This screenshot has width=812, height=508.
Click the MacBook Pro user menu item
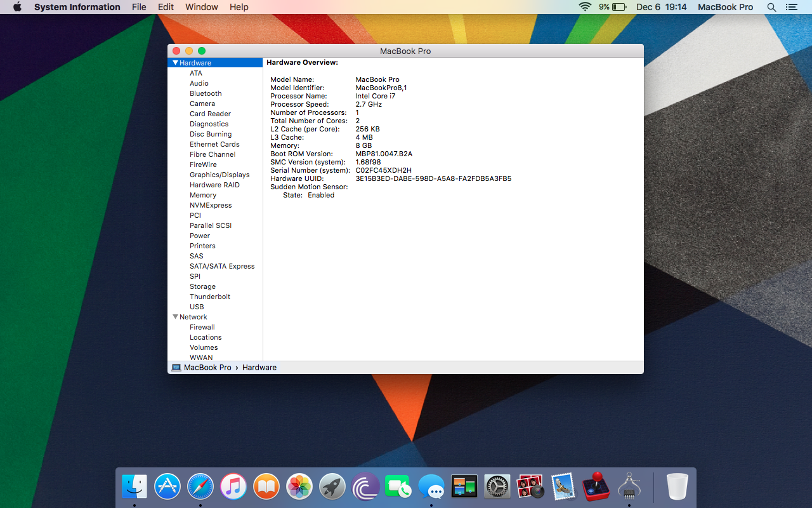[725, 7]
